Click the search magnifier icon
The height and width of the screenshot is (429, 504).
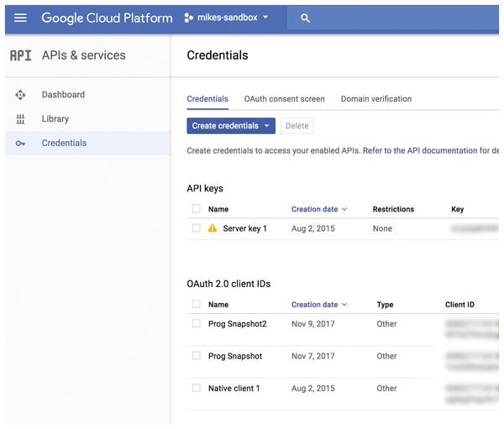click(305, 18)
